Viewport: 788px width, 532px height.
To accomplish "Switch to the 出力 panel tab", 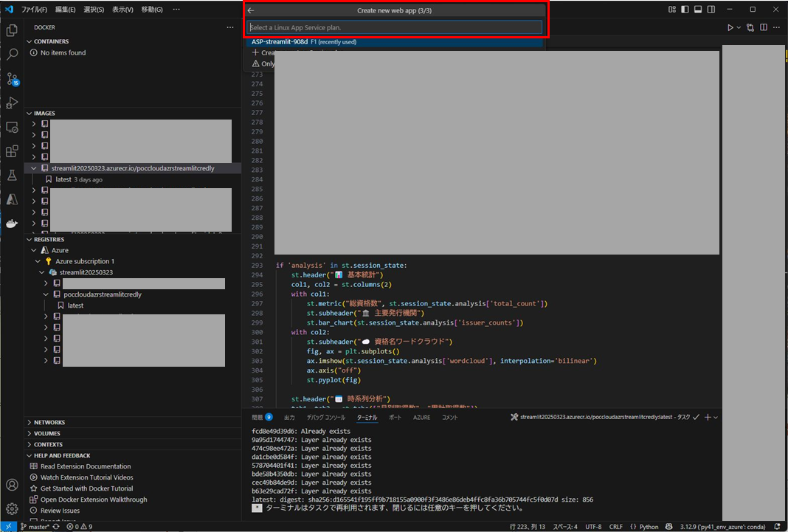I will [x=289, y=418].
